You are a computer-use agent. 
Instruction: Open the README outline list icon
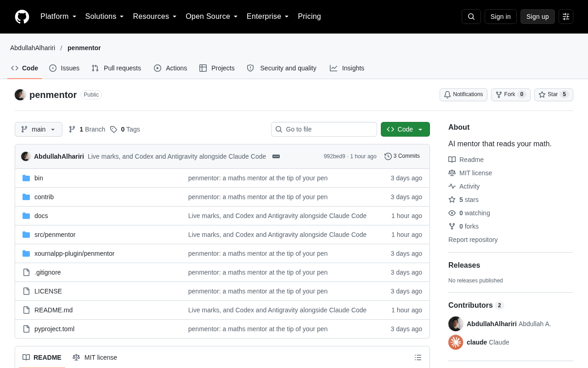(x=418, y=357)
